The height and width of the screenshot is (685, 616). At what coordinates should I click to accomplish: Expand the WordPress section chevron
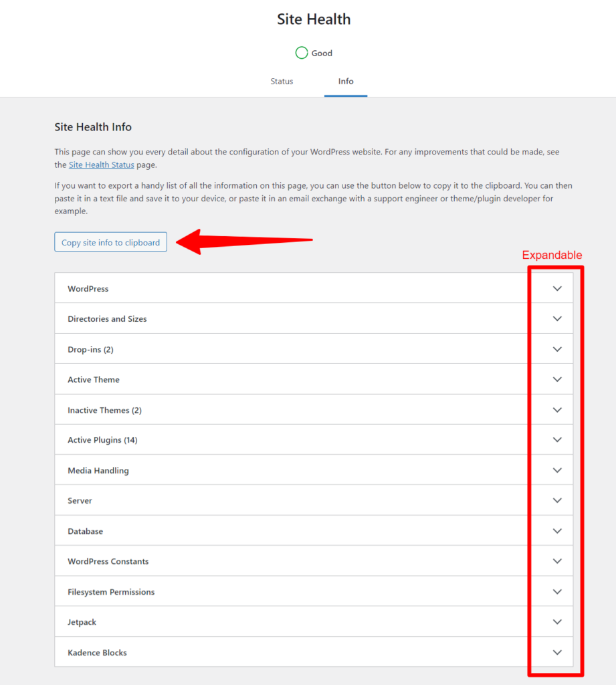pyautogui.click(x=557, y=288)
